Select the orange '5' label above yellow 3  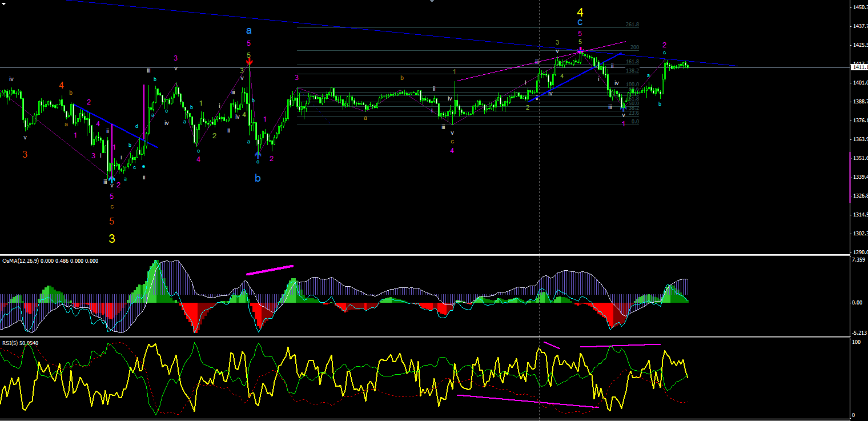tap(112, 221)
